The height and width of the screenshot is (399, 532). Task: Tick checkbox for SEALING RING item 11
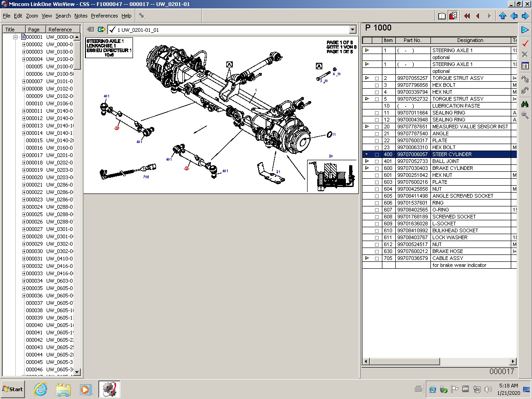[x=377, y=113]
